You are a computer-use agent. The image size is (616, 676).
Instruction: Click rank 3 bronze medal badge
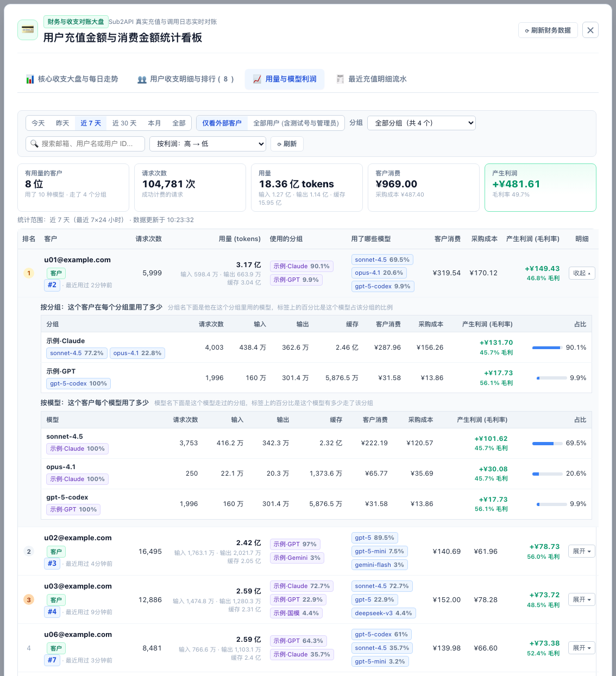point(29,599)
